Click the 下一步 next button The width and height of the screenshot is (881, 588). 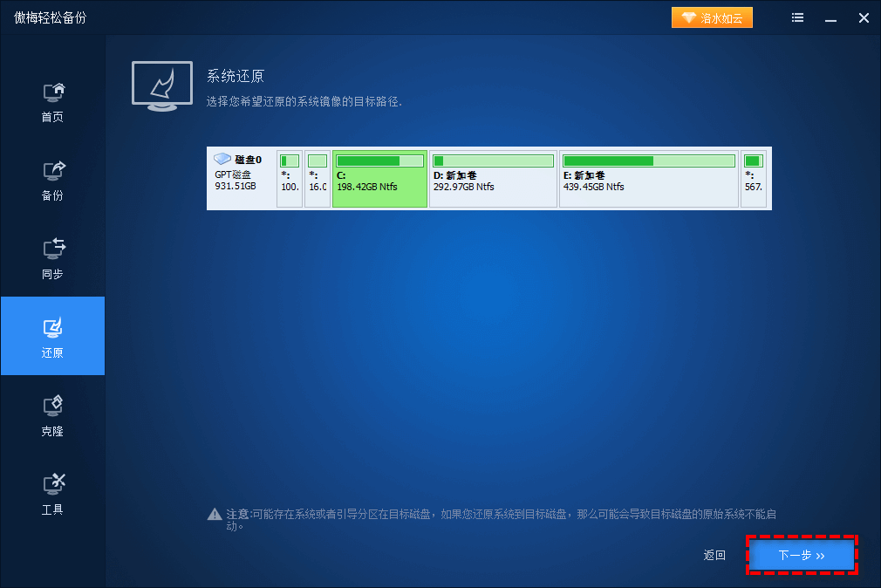(x=801, y=555)
